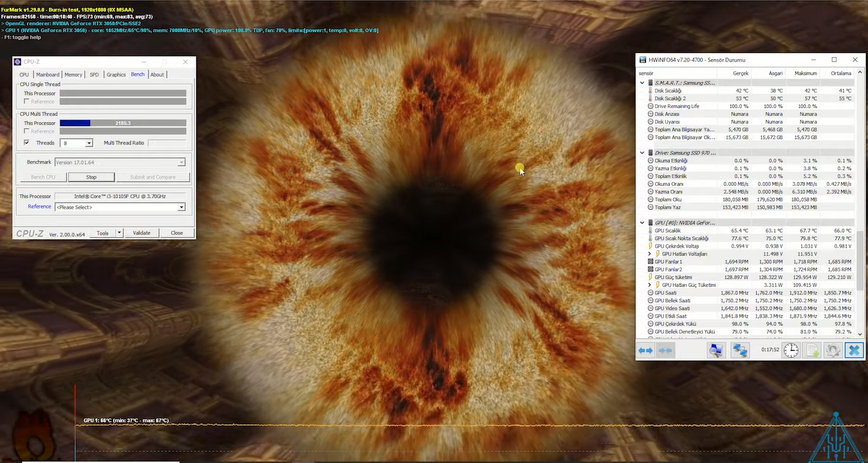Click the Close button in CPU-Z
The width and height of the screenshot is (868, 463).
(177, 233)
